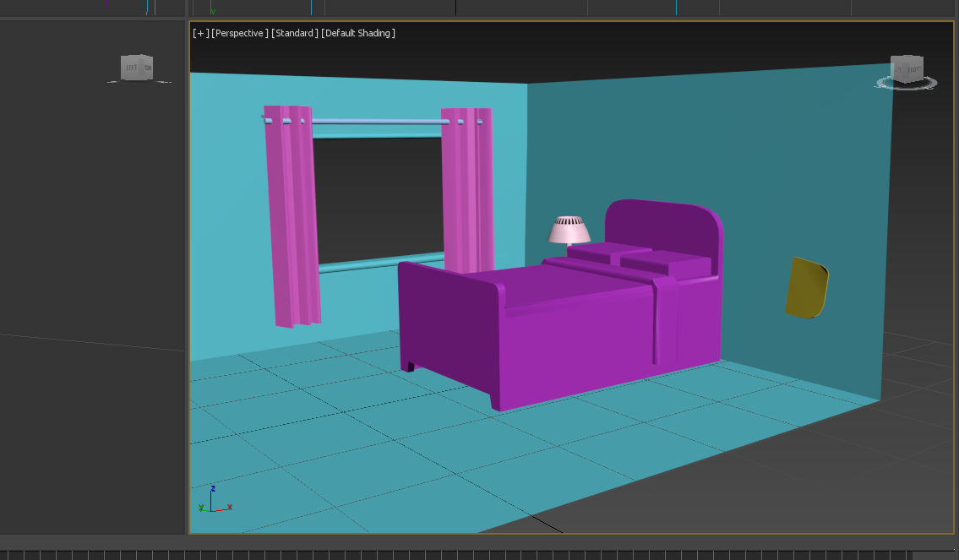This screenshot has height=560, width=959.
Task: Select the purple bed object
Action: pos(559,306)
